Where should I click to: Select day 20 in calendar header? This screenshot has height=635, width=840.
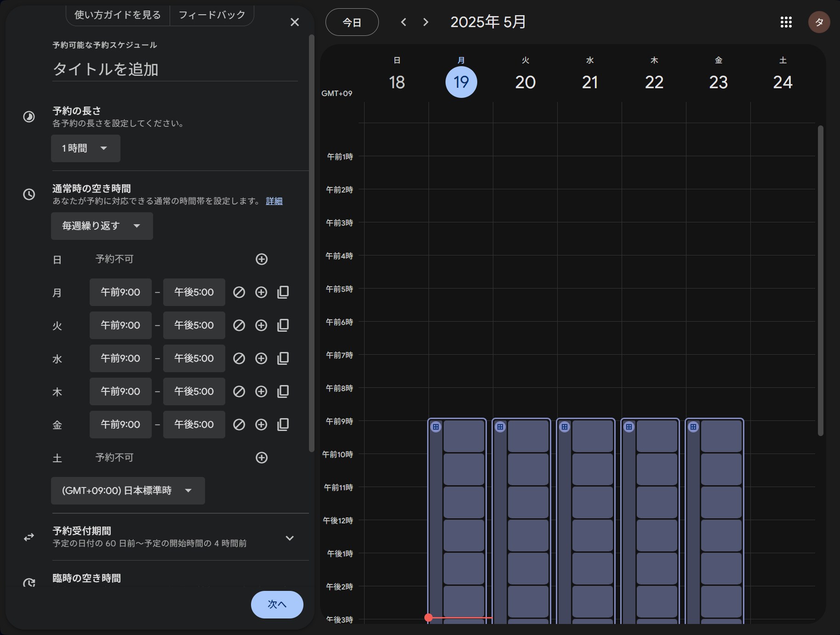pos(526,82)
